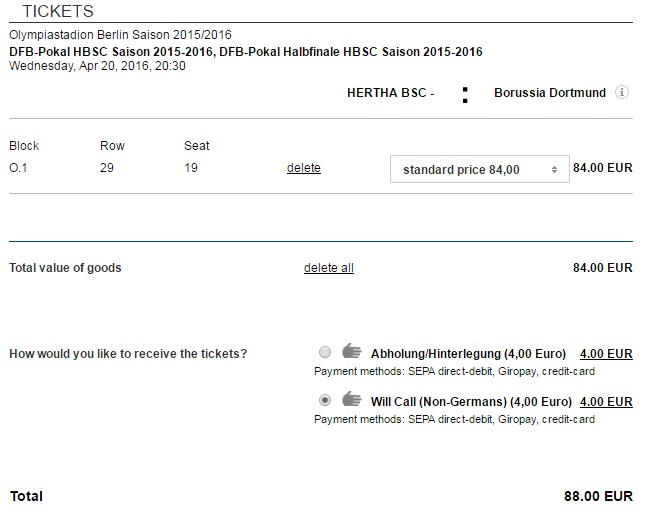Select the Abholung/Hinterlegung radio button
The height and width of the screenshot is (520, 646).
324,352
